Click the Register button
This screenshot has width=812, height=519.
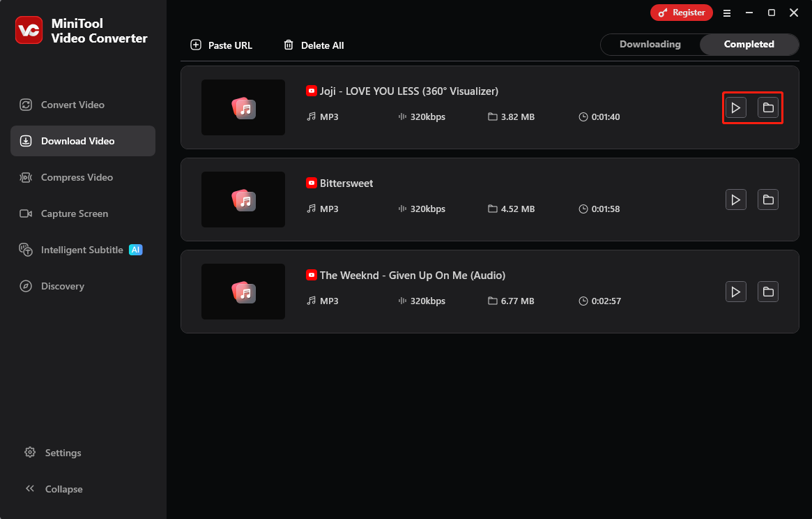click(681, 13)
